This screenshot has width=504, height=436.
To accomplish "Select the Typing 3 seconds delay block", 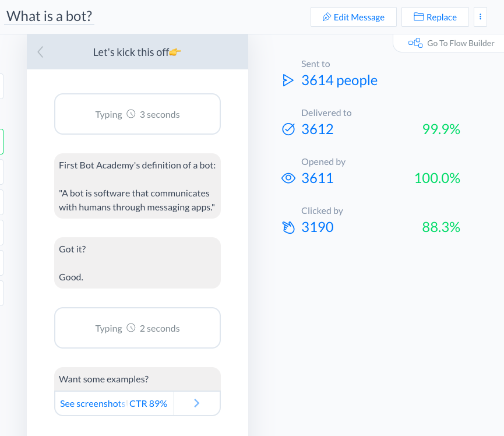I will (138, 114).
